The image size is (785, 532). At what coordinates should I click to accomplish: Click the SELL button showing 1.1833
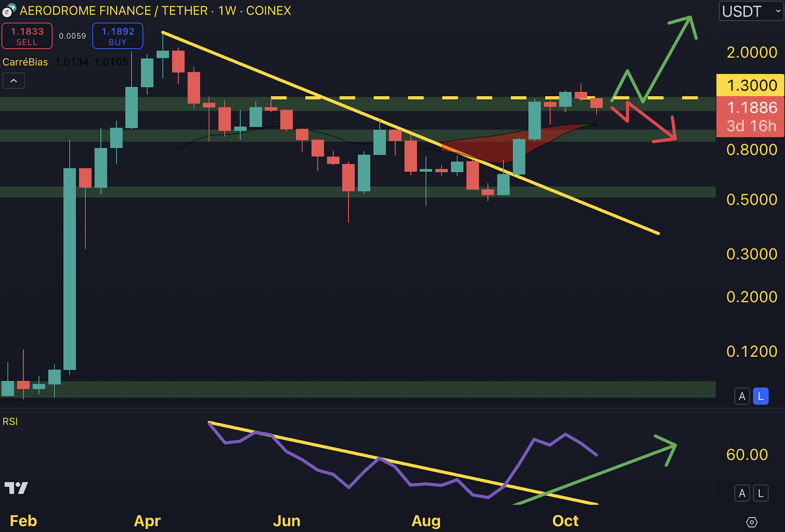tap(27, 35)
